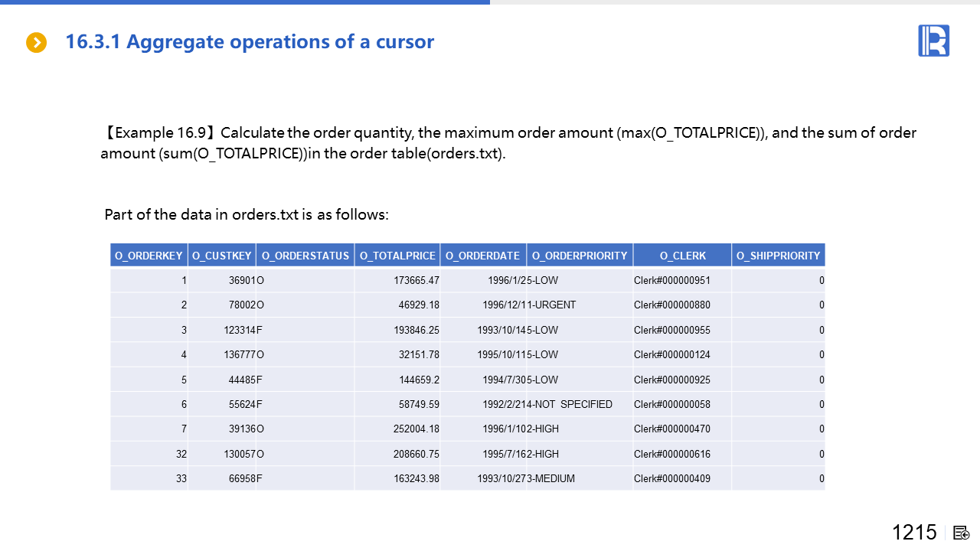Select the O_CUSTKEY column header
Image resolution: width=980 pixels, height=551 pixels.
(x=221, y=256)
